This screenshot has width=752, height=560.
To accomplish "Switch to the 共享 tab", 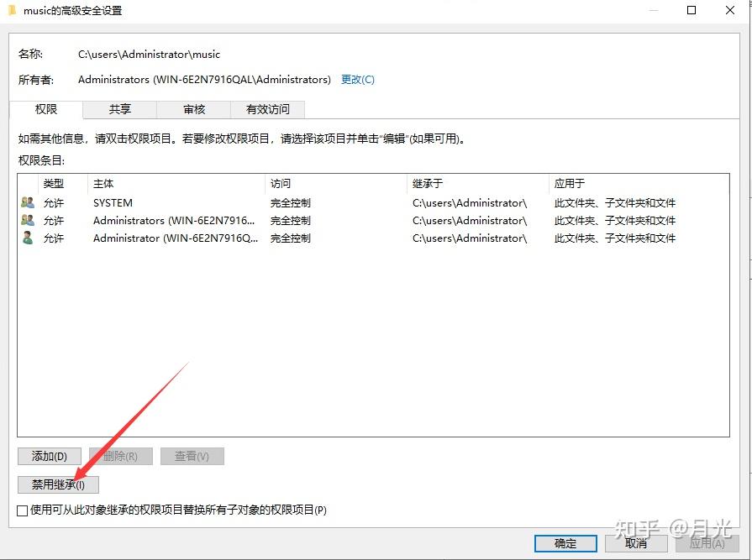I will click(x=119, y=109).
